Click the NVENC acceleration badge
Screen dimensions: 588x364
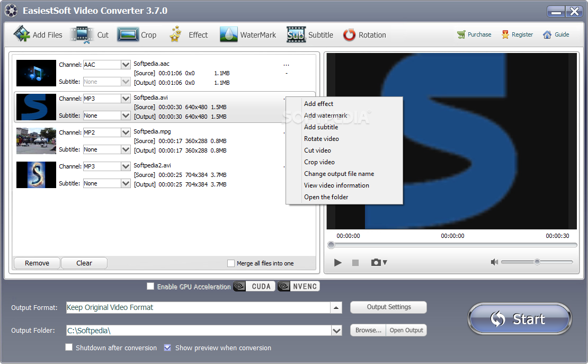coord(298,286)
